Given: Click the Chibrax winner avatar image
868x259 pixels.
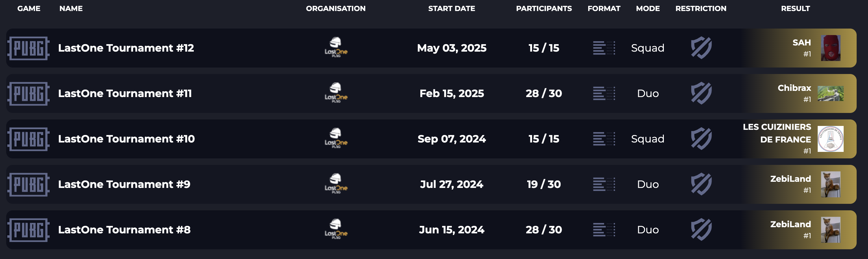Looking at the screenshot, I should [x=830, y=93].
